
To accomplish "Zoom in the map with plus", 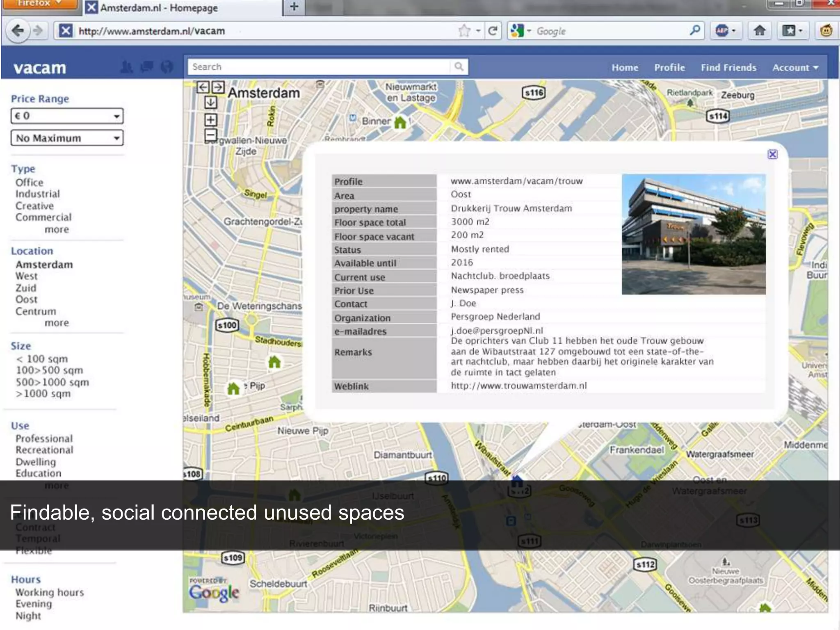I will [210, 120].
